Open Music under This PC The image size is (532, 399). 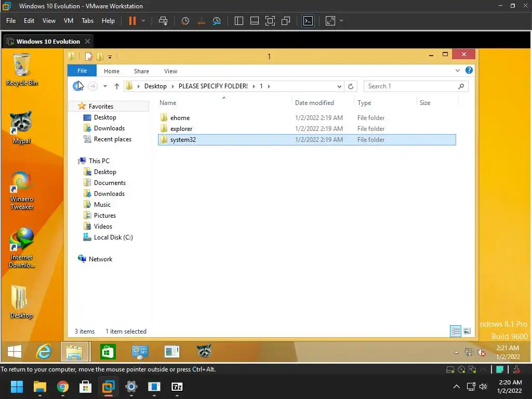[102, 205]
